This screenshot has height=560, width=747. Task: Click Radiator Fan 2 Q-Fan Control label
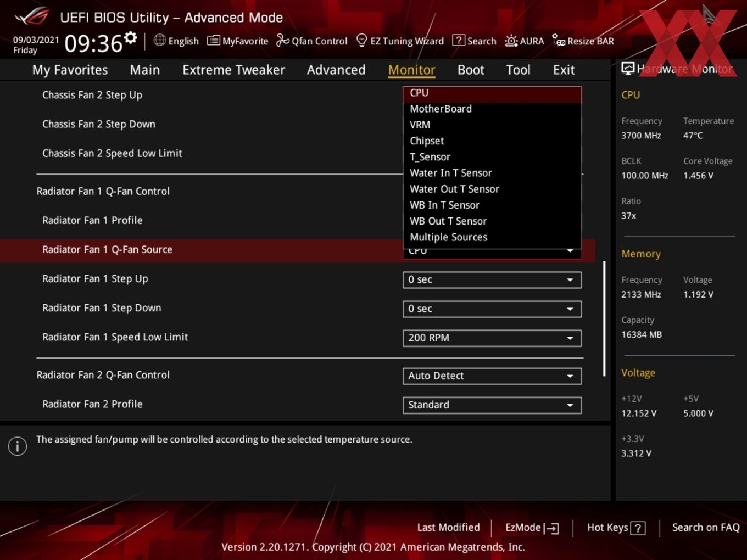103,375
